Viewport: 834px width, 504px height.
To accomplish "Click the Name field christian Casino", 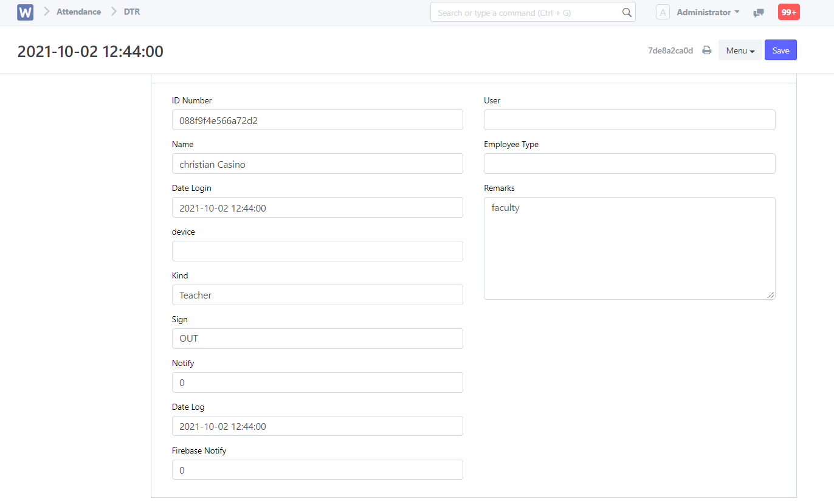I will 317,164.
